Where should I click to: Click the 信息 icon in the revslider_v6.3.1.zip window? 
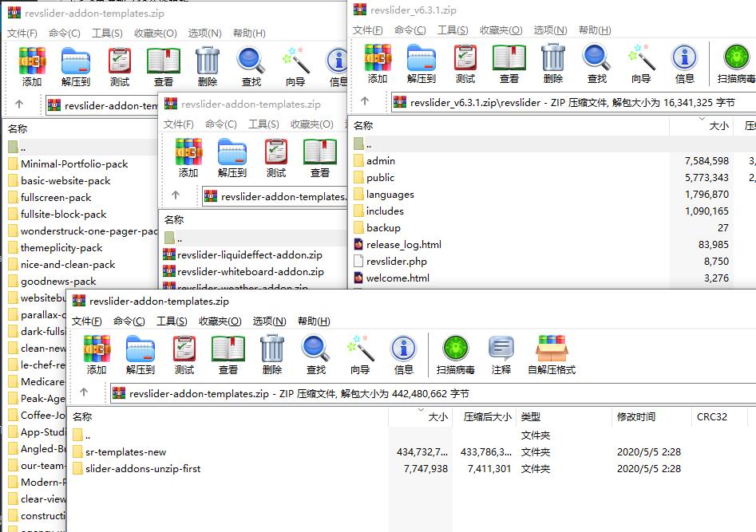685,64
